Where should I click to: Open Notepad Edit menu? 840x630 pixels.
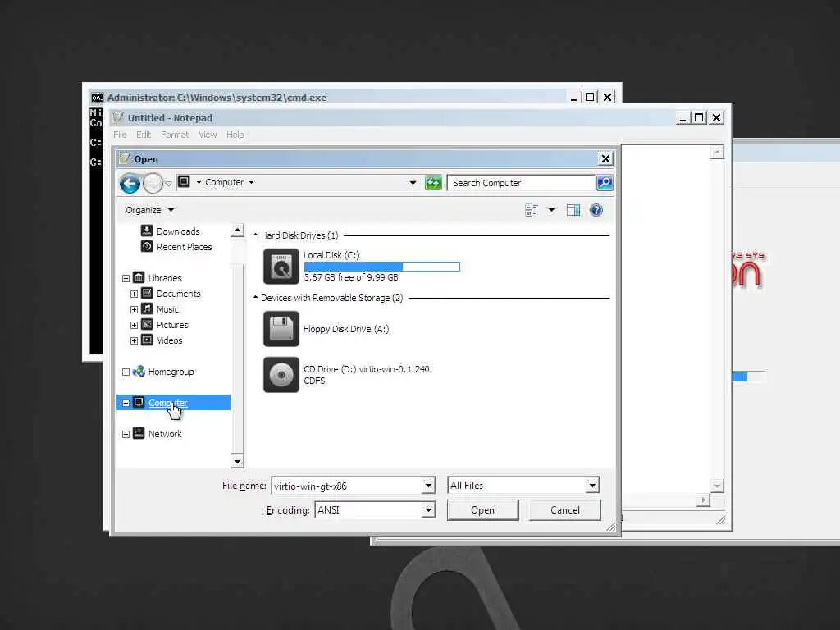(143, 135)
